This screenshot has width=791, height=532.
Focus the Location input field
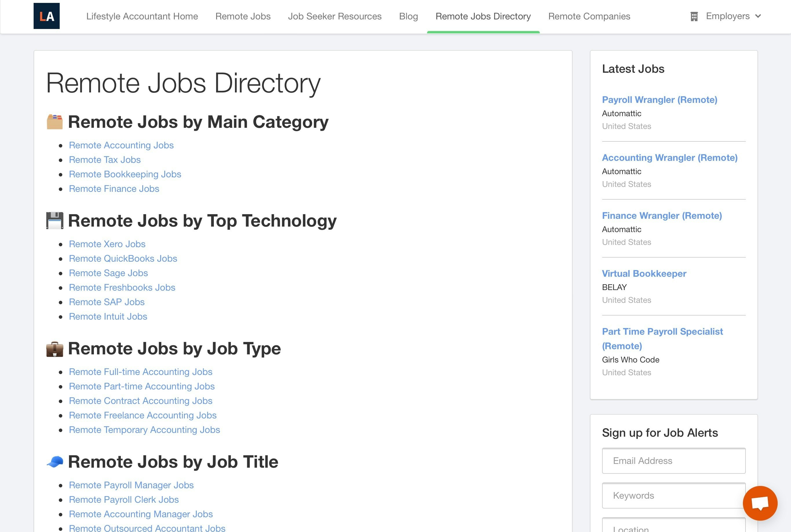[x=674, y=525]
